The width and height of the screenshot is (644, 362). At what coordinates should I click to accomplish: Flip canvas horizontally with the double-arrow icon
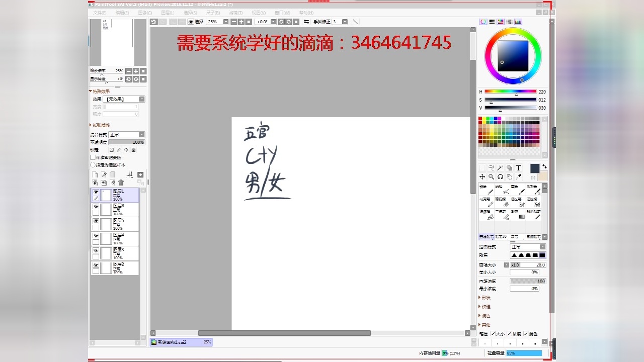[x=306, y=22]
